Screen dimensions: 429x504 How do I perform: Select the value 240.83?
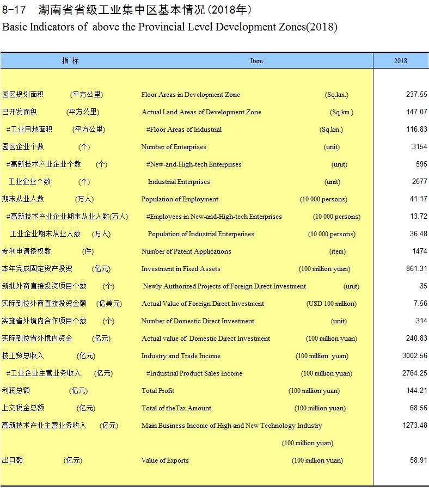[416, 338]
